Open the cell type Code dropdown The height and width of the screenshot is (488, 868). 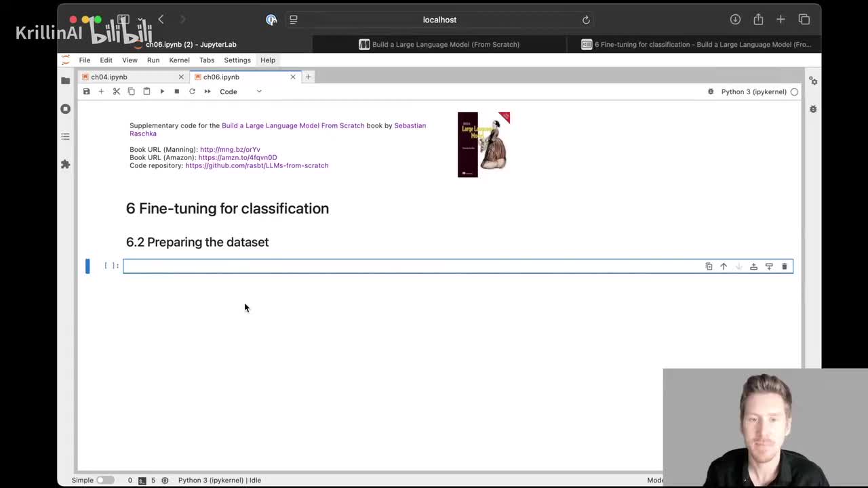click(240, 91)
